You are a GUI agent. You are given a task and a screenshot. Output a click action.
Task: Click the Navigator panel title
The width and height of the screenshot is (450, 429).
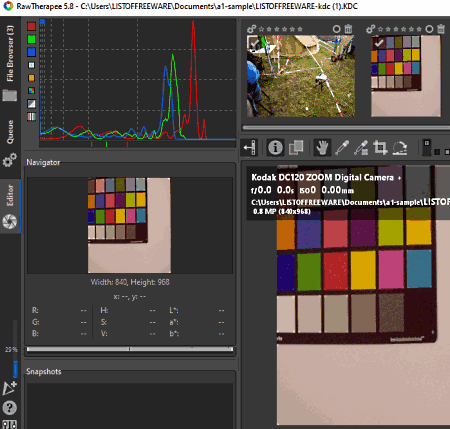43,162
